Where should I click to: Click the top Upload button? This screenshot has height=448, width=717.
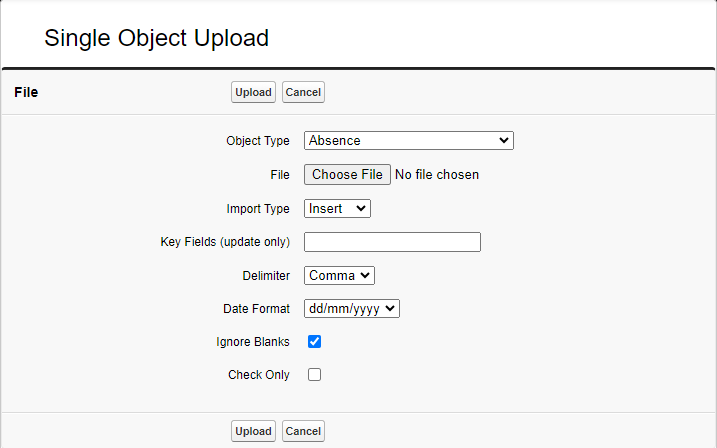[253, 92]
